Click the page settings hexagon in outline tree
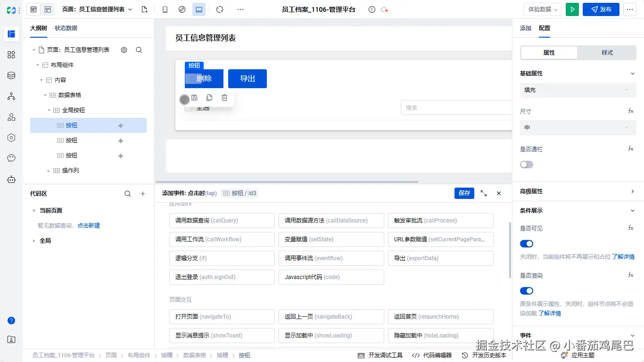 point(124,50)
